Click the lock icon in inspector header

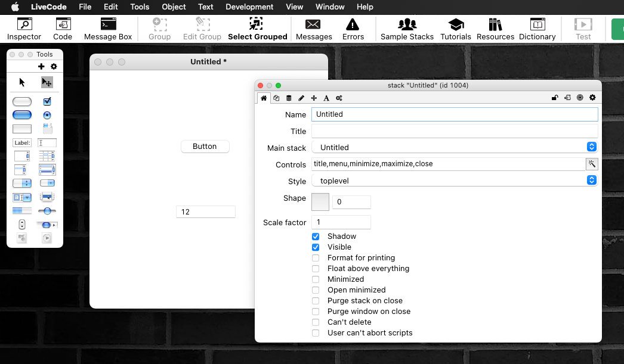pyautogui.click(x=555, y=98)
